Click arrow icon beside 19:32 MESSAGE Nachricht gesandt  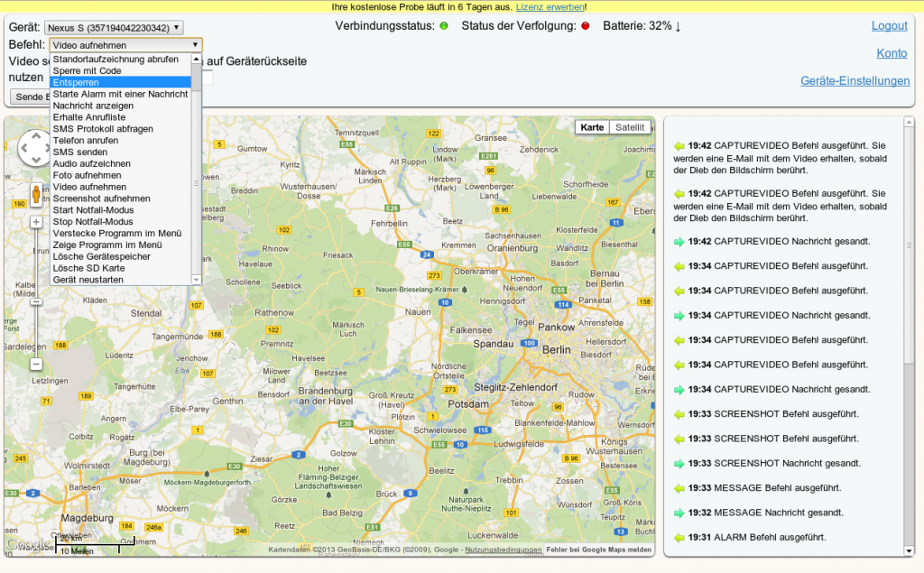coord(679,513)
